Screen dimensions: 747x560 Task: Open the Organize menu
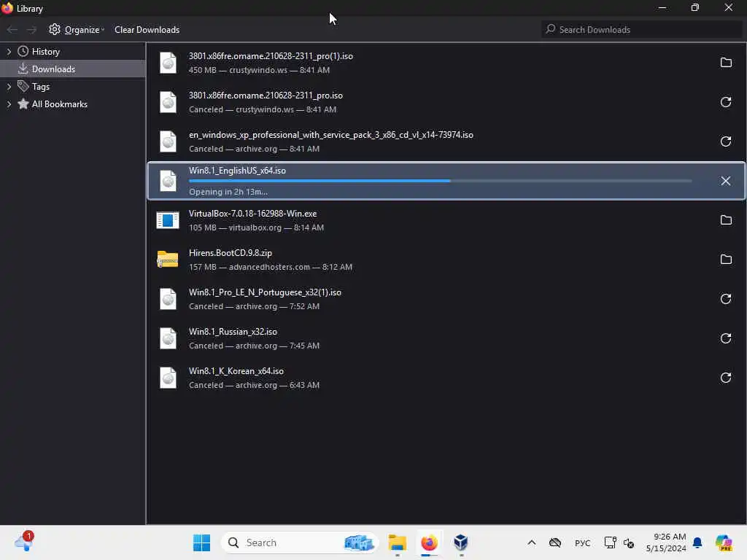point(76,29)
